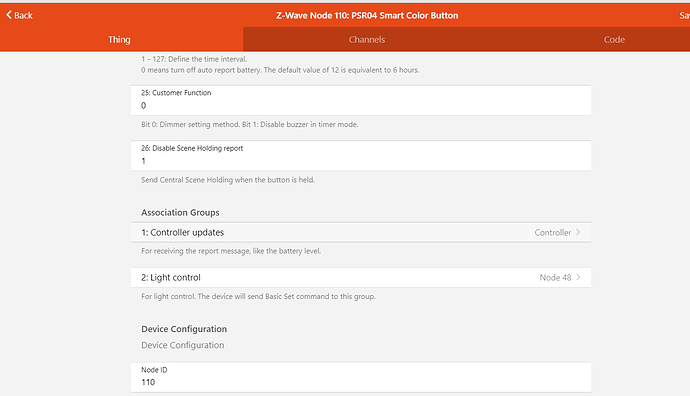Click the Node ID field showing 110
The height and width of the screenshot is (396, 690).
(x=361, y=377)
